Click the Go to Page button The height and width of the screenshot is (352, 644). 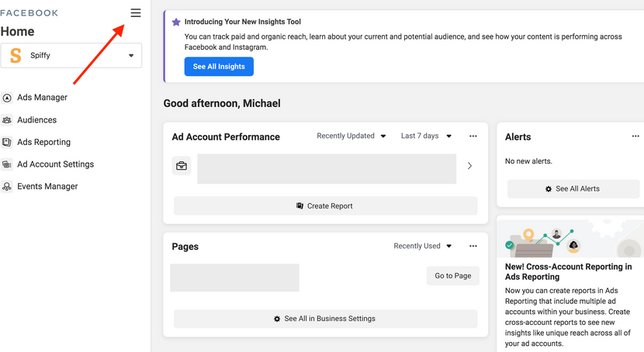pyautogui.click(x=452, y=276)
